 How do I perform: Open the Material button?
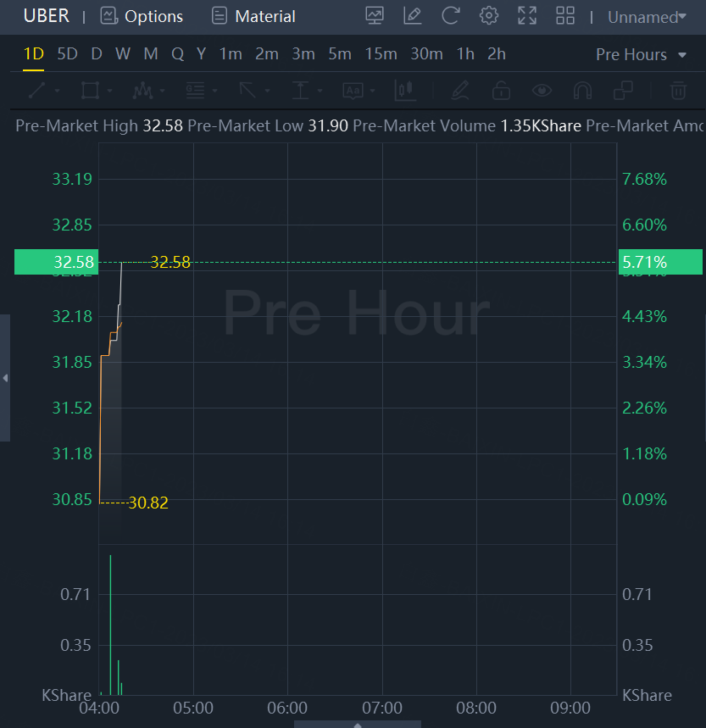(x=253, y=16)
